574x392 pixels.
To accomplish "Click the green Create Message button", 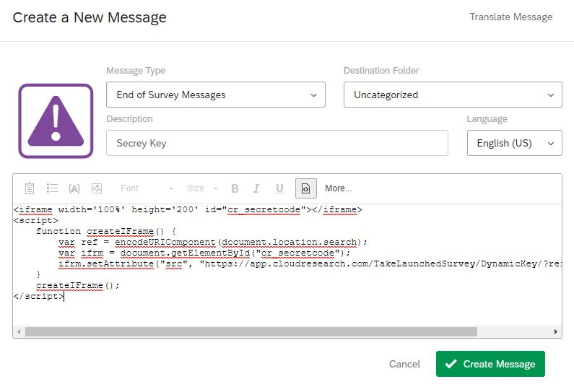I will click(x=490, y=364).
